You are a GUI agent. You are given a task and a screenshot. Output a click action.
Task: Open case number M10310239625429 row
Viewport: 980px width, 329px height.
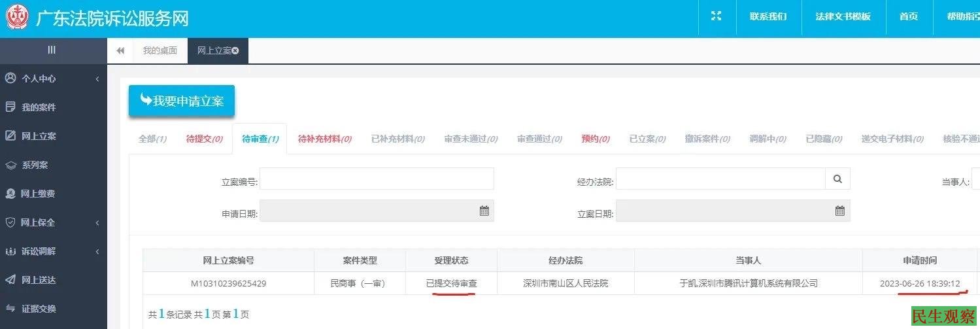coord(228,283)
